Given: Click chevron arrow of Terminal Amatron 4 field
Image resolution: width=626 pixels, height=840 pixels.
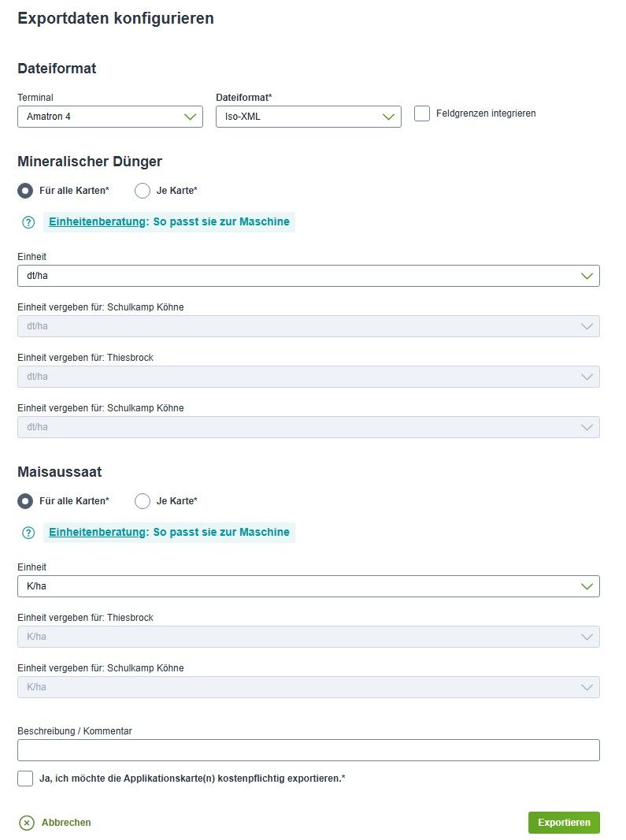Looking at the screenshot, I should (190, 117).
